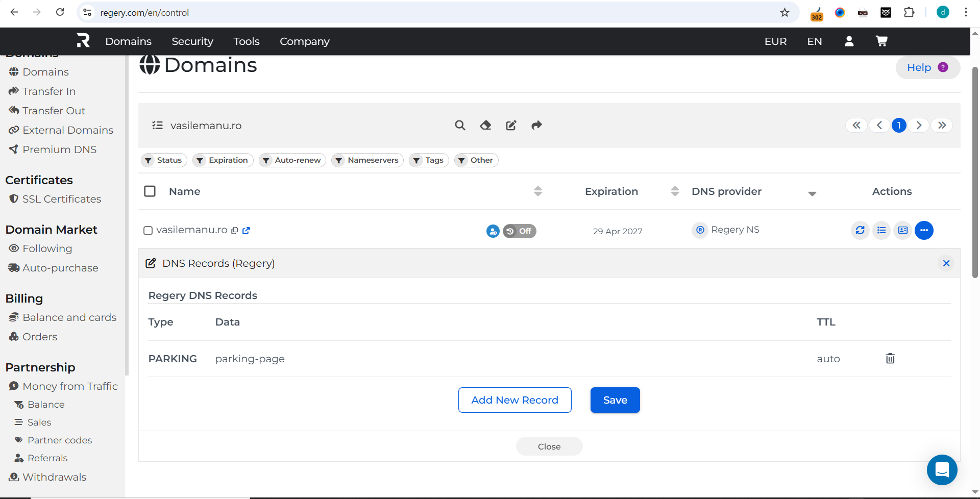
Task: Click the renew icon for vasilemanu.ro
Action: coord(860,230)
